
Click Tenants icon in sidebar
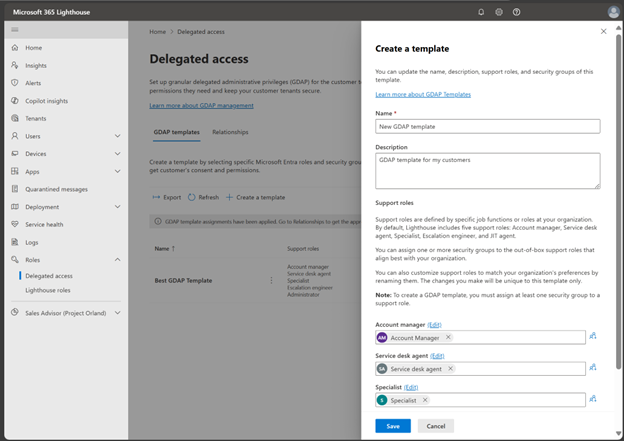click(15, 118)
